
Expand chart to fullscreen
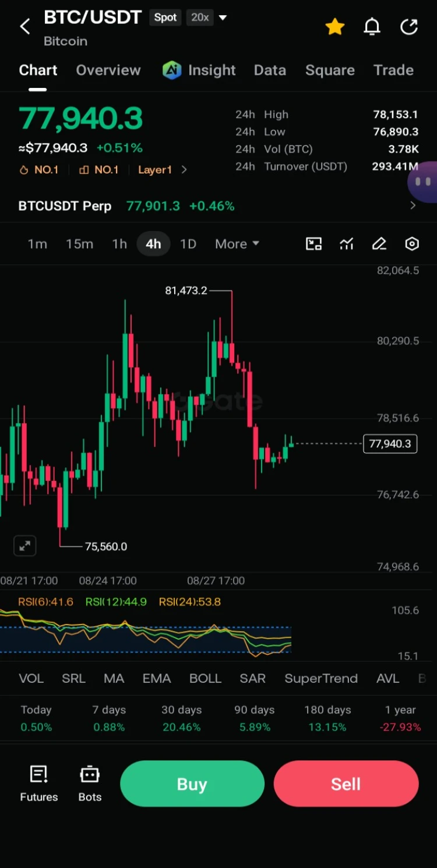(25, 546)
